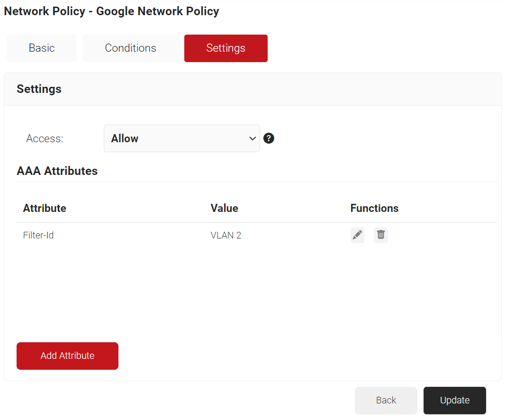Click the Add Attribute button
This screenshot has width=505, height=420.
coord(67,356)
